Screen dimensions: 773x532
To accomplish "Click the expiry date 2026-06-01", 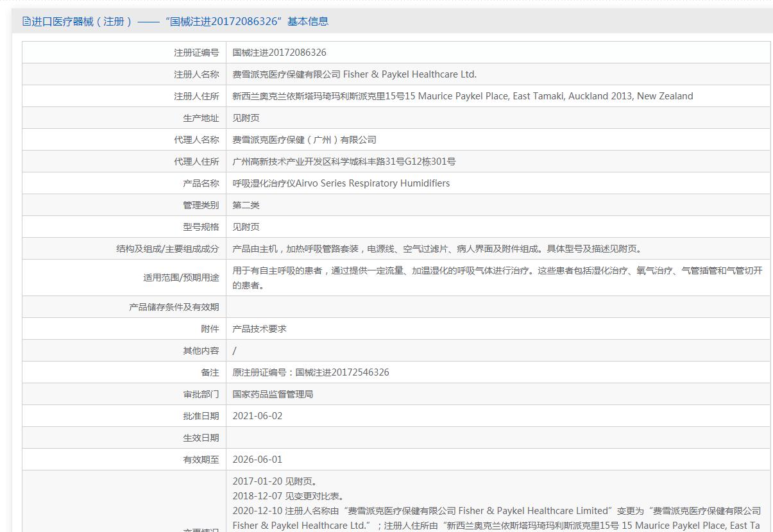I will click(x=257, y=460).
